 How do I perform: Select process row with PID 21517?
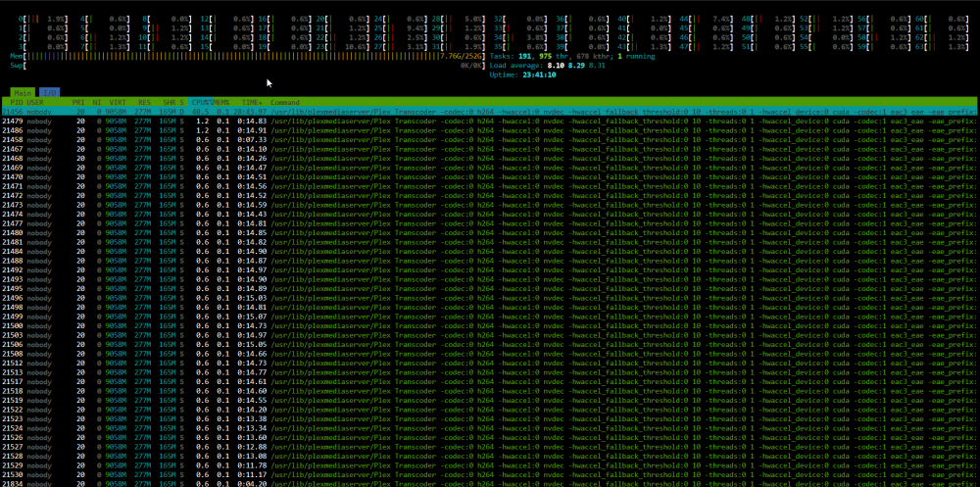coord(490,381)
